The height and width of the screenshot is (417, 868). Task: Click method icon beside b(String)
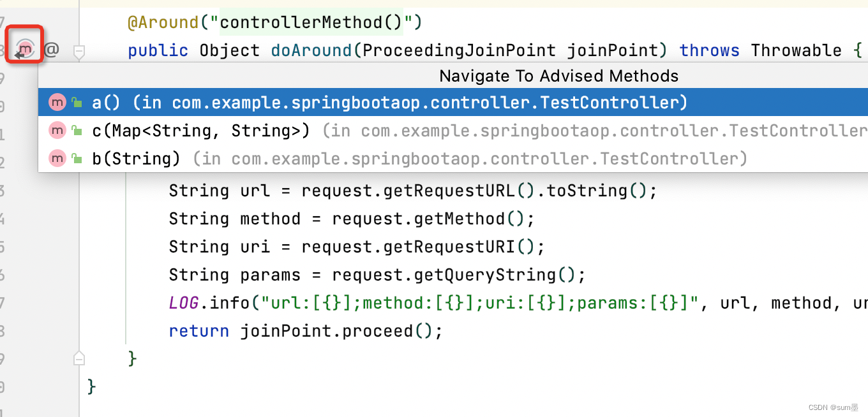tap(57, 158)
